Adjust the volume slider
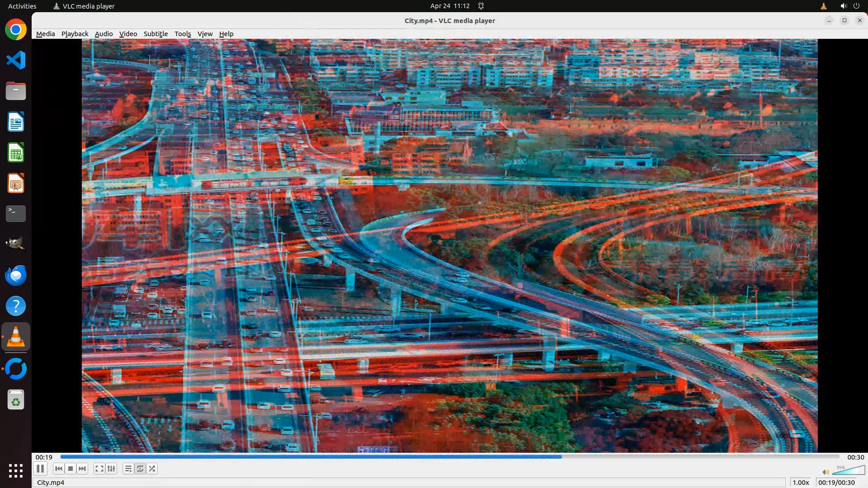Image resolution: width=868 pixels, height=488 pixels. (849, 471)
